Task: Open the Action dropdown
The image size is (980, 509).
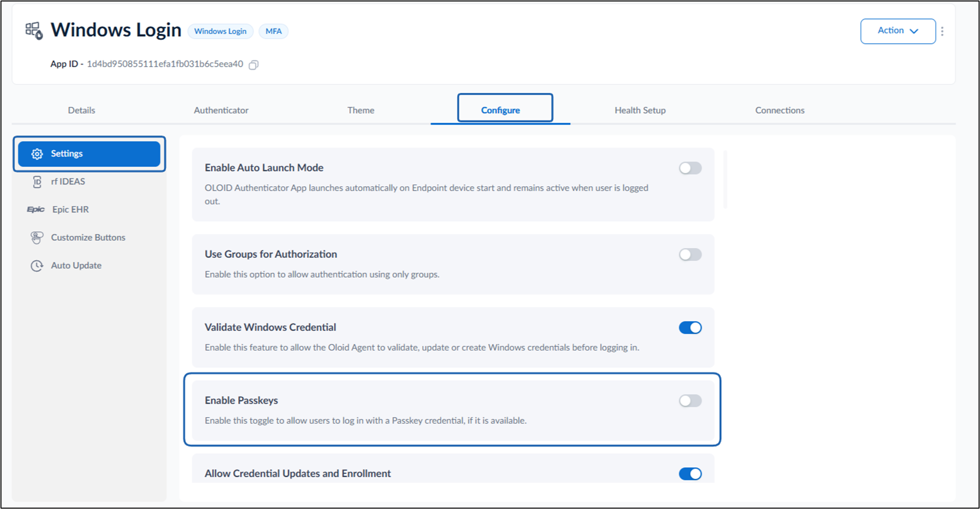Action: [898, 31]
